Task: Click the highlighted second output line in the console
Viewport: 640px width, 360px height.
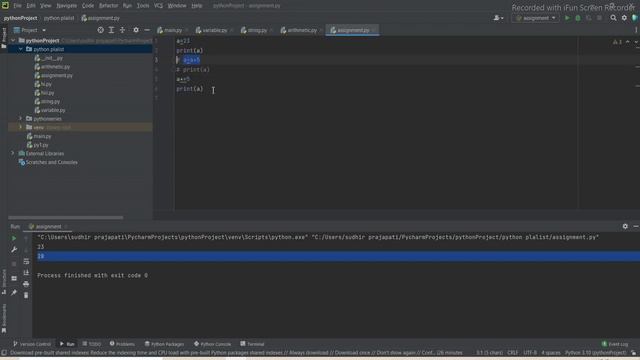Action: 338,256
